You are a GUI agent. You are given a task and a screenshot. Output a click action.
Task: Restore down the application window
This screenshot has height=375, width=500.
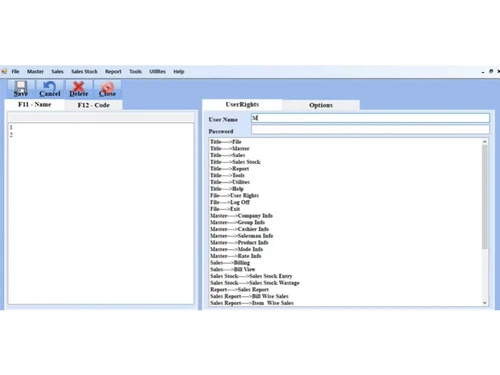(x=491, y=71)
